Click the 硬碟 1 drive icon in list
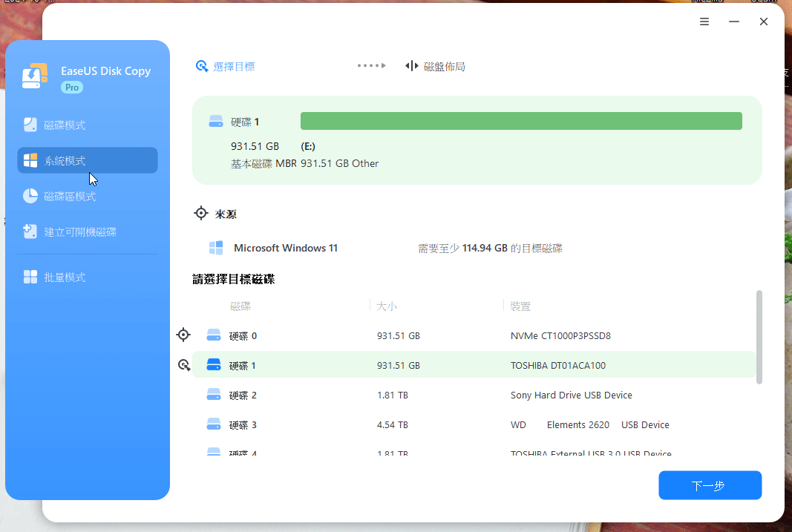Viewport: 792px width, 532px height. click(214, 364)
